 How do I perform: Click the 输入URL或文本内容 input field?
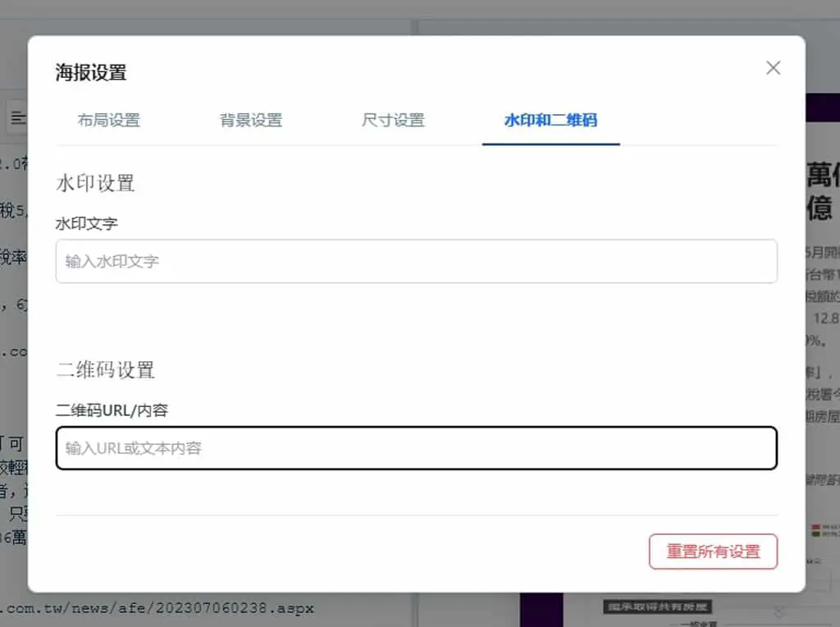pos(416,448)
